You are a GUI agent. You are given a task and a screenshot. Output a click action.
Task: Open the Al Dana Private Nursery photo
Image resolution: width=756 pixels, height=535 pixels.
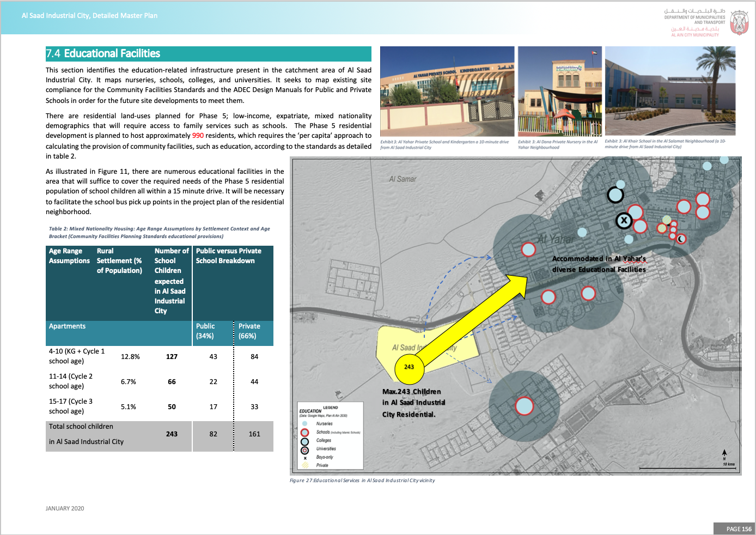coord(560,92)
